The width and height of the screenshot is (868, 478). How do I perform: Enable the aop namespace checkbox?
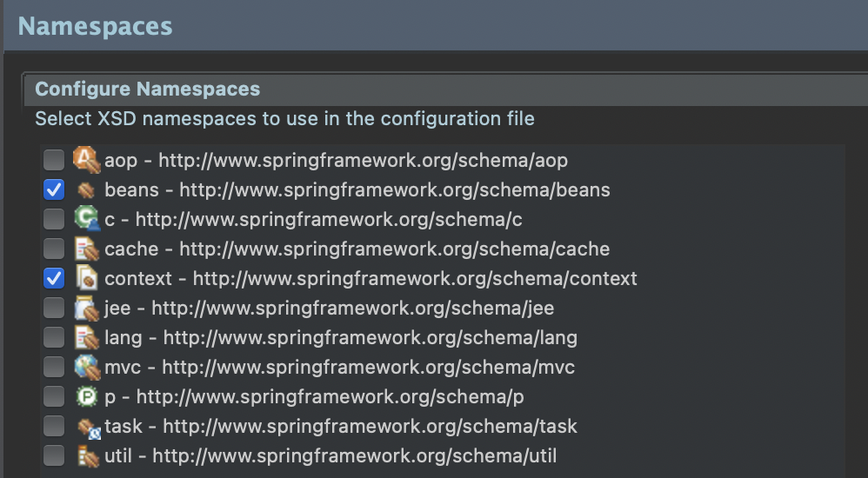54,160
